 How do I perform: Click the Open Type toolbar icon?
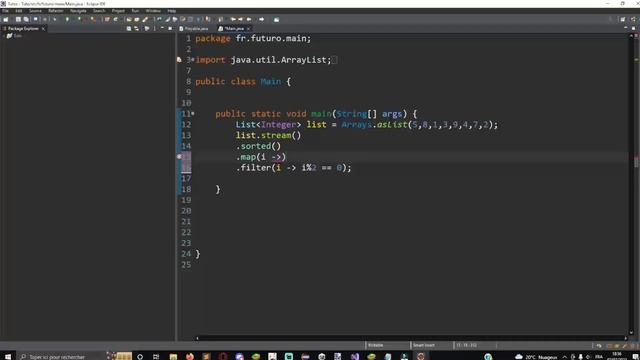click(x=129, y=19)
